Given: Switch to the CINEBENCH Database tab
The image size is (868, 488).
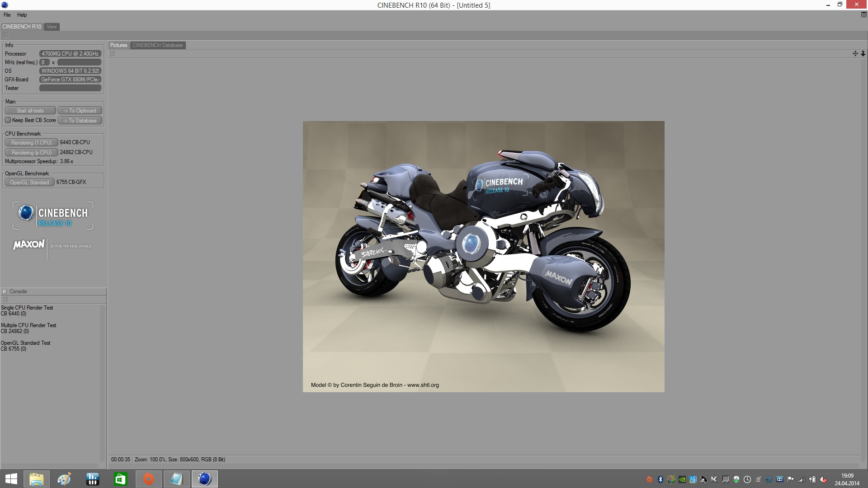Looking at the screenshot, I should click(157, 45).
